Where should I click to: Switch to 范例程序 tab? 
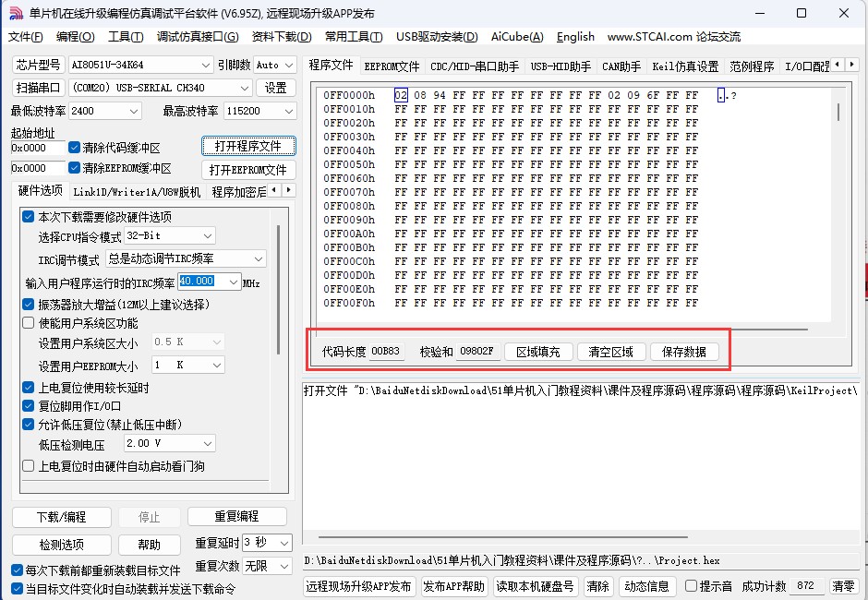[x=752, y=66]
